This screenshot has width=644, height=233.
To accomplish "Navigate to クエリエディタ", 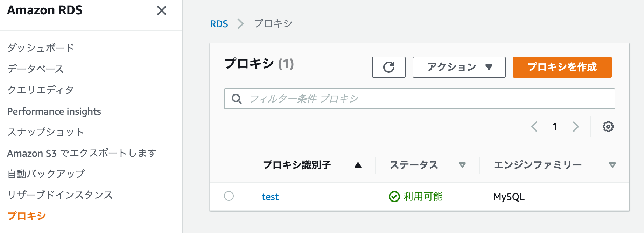I will pyautogui.click(x=40, y=90).
